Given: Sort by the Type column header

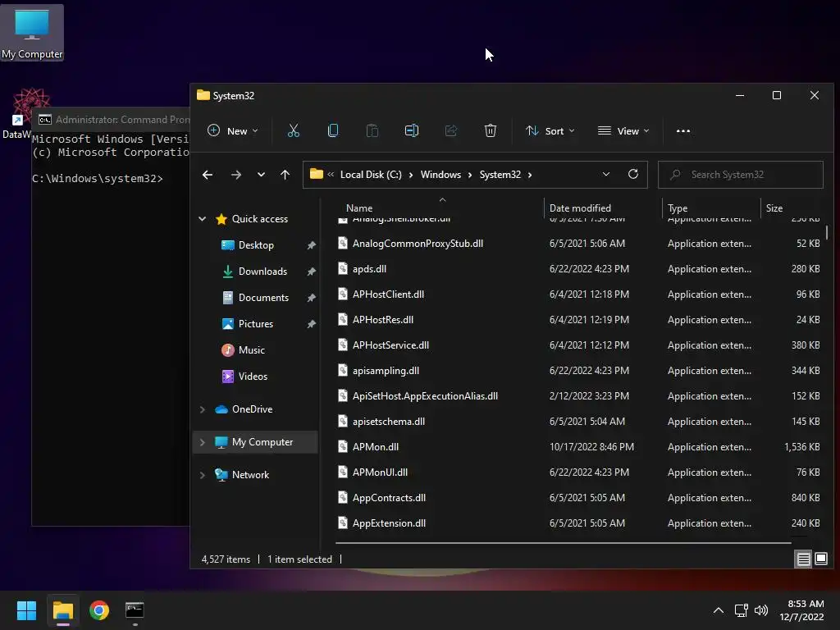Looking at the screenshot, I should (678, 208).
